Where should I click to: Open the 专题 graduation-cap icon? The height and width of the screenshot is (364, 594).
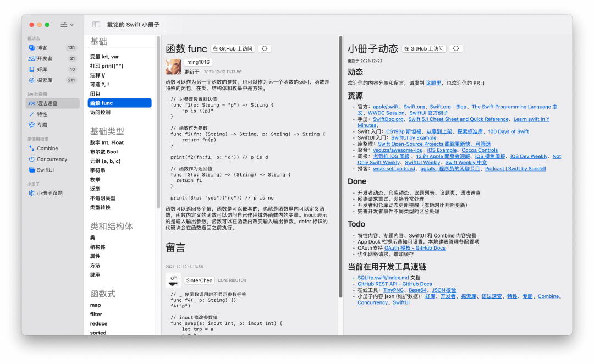tap(33, 125)
